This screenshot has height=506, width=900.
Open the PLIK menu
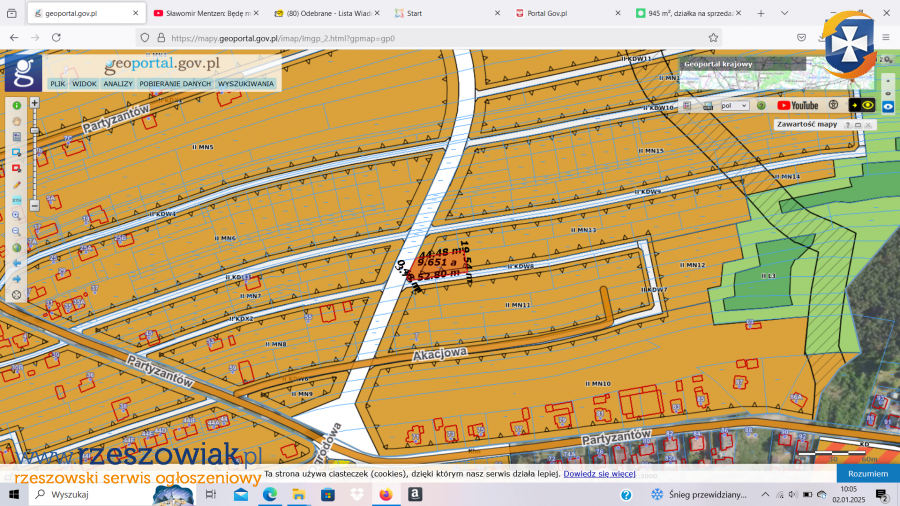57,84
